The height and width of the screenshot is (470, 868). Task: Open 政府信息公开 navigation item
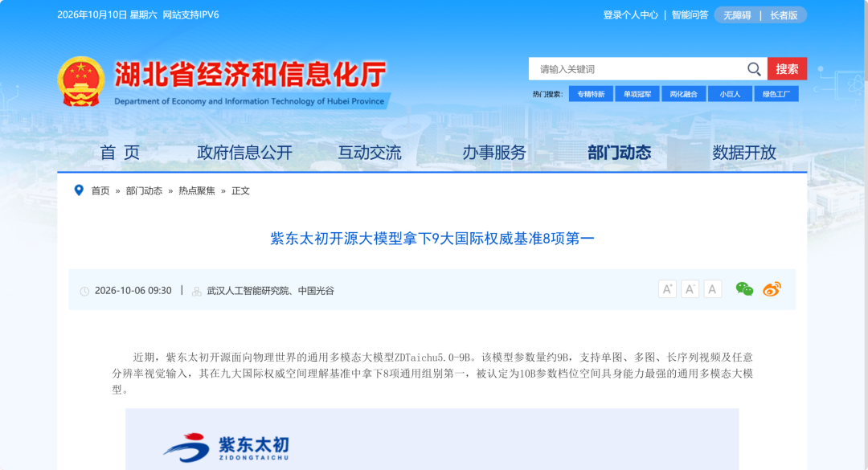coord(244,152)
